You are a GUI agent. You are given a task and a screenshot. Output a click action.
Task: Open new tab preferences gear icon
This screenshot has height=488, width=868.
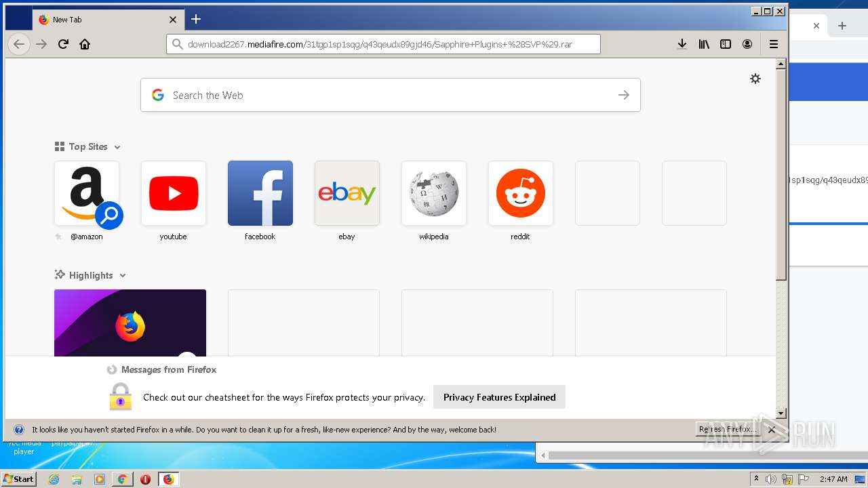(x=755, y=79)
